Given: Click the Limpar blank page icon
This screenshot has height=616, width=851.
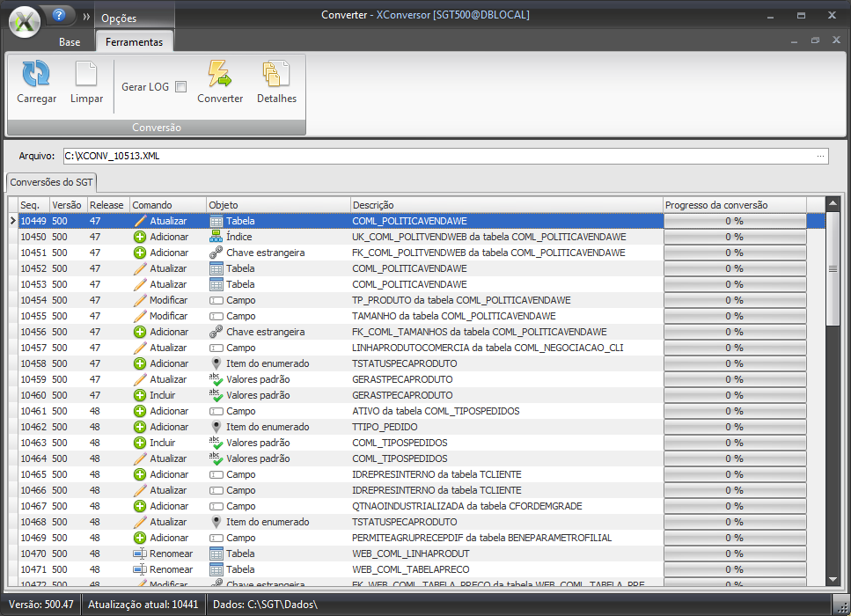Looking at the screenshot, I should (x=86, y=74).
